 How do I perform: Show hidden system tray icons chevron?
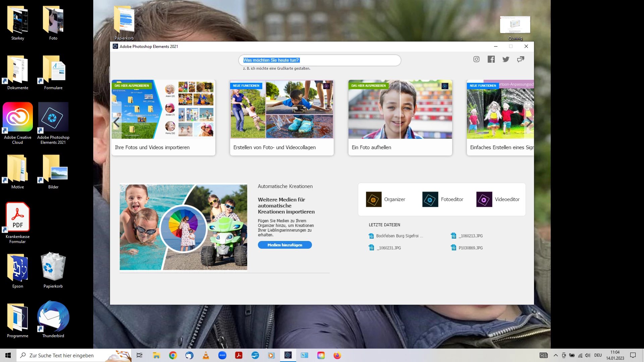[555, 355]
